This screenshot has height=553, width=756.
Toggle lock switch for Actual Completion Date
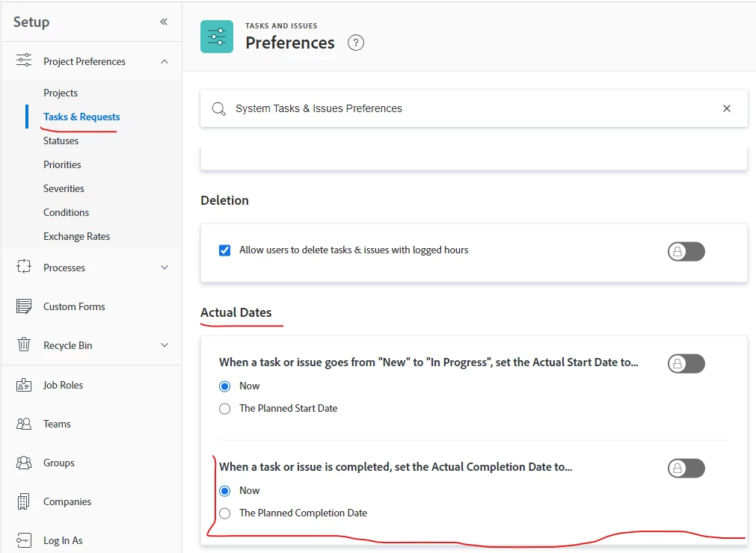(x=686, y=469)
